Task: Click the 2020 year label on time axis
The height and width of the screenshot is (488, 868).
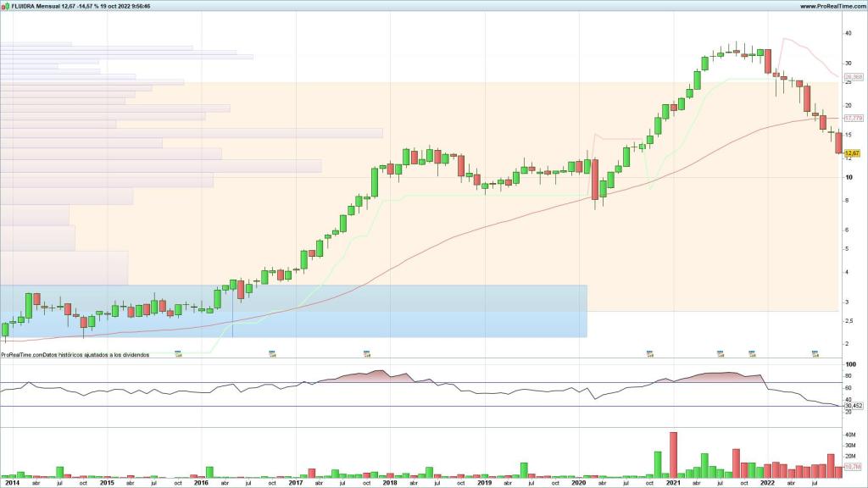Action: 578,482
